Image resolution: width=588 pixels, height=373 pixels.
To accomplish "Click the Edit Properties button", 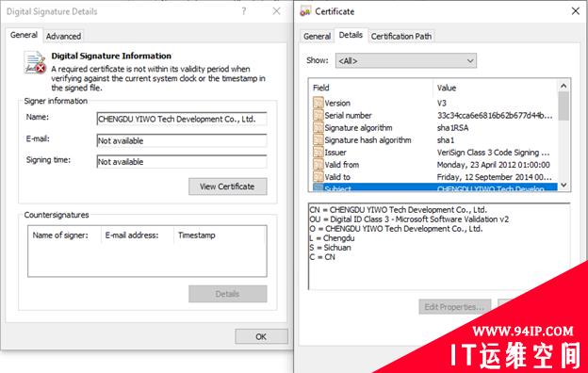I will (x=454, y=307).
